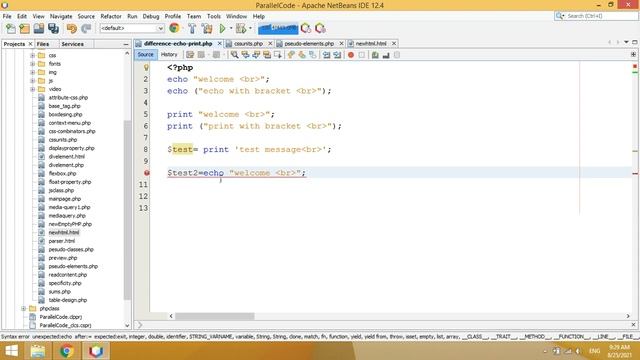Screen dimensions: 640x360
Task: Click the memory usage indicator bar
Action: [278, 28]
